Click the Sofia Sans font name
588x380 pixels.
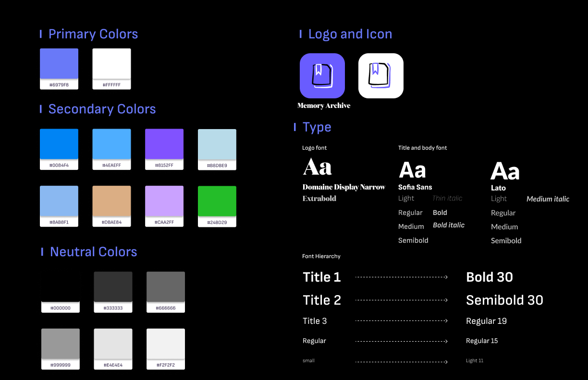click(415, 187)
